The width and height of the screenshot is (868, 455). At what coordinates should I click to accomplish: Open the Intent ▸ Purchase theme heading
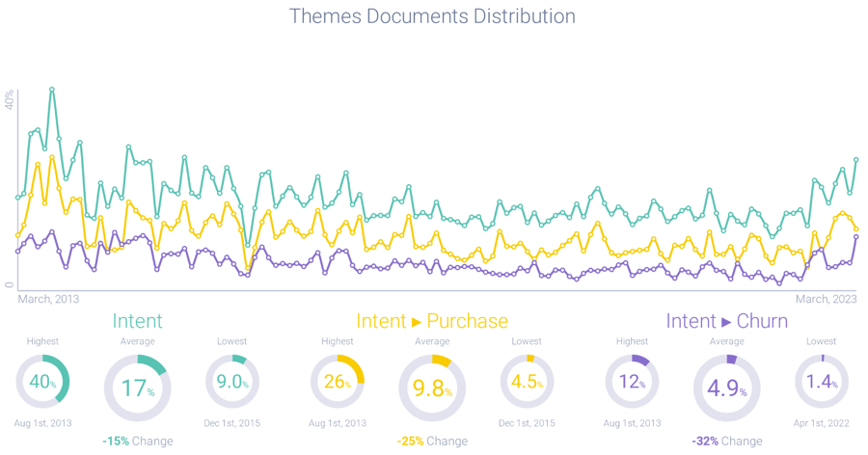coord(432,321)
